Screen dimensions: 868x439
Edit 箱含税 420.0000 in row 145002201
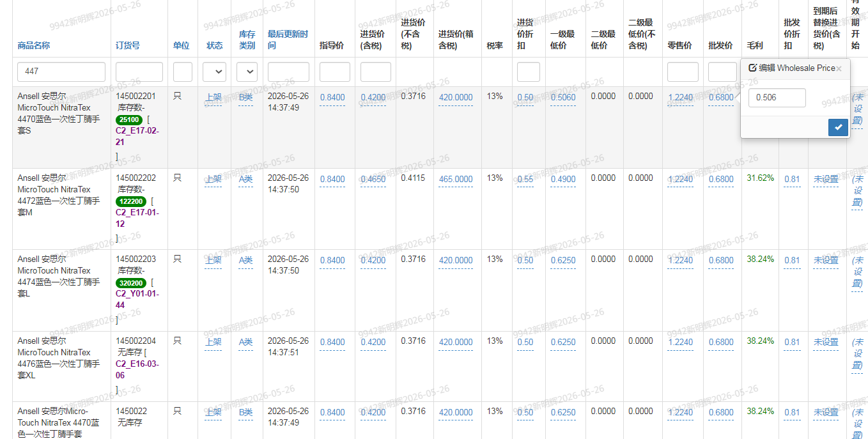click(456, 98)
